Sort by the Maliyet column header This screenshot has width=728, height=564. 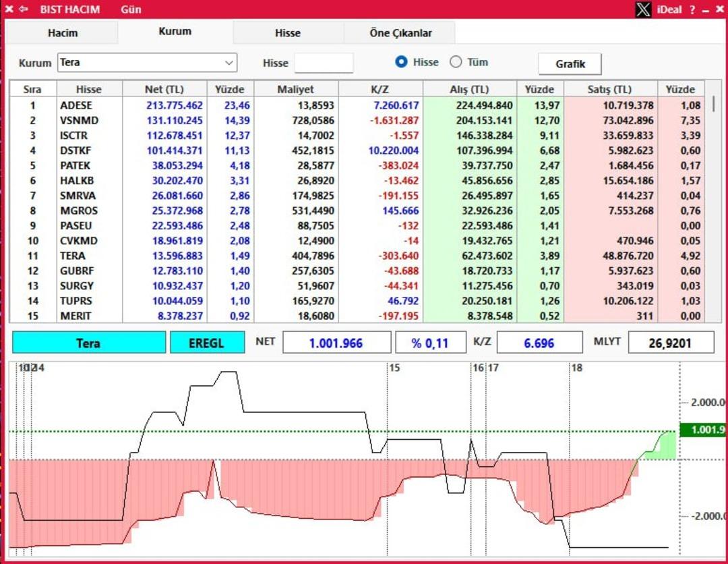pos(296,89)
